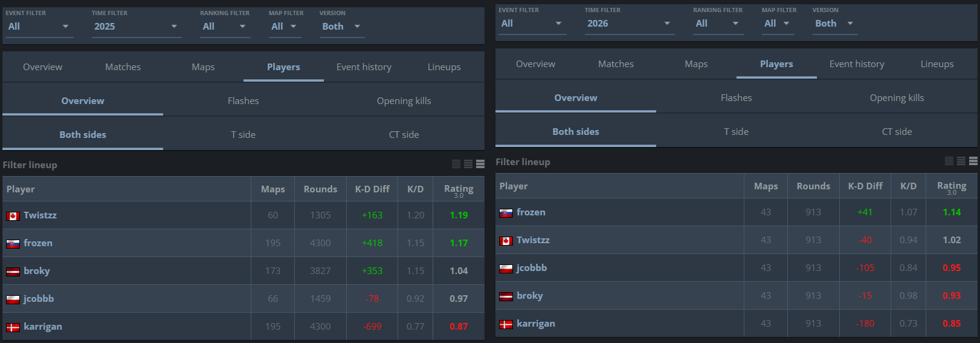
Task: Switch to Opening kills sub-tab in 2025 panel
Action: click(x=404, y=101)
